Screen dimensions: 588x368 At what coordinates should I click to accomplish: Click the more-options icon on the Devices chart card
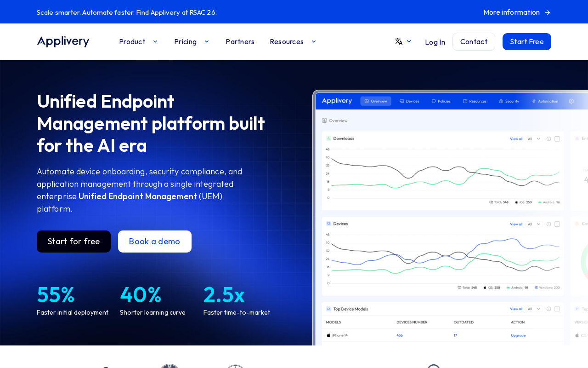[x=557, y=224]
